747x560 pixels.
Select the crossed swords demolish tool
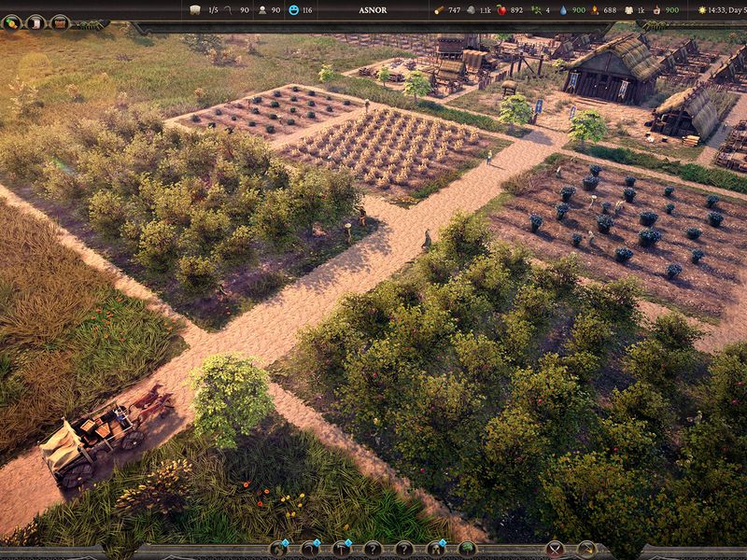coord(555,549)
